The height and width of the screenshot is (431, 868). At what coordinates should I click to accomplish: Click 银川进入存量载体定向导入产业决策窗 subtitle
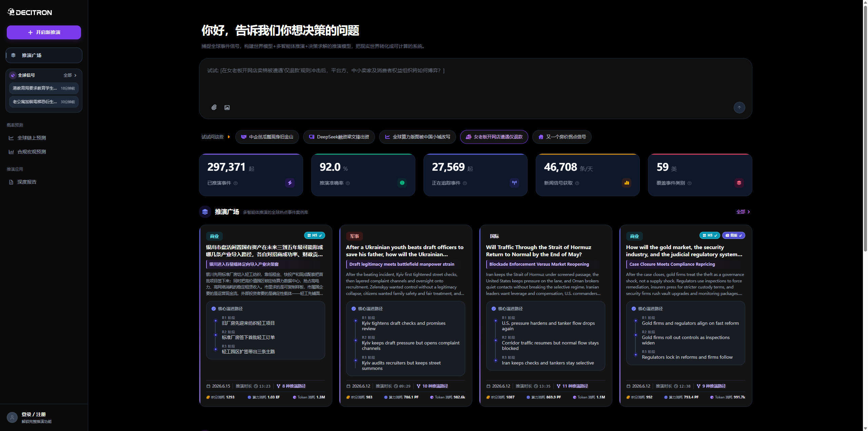click(244, 264)
